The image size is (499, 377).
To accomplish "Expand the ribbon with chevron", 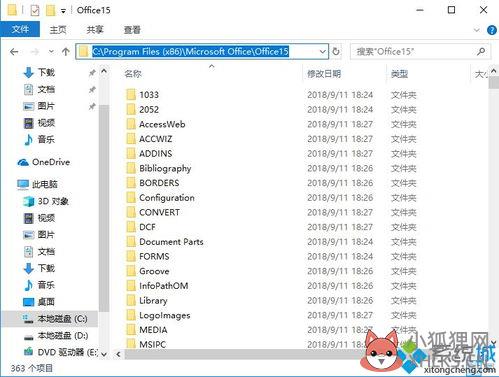I will pyautogui.click(x=476, y=30).
